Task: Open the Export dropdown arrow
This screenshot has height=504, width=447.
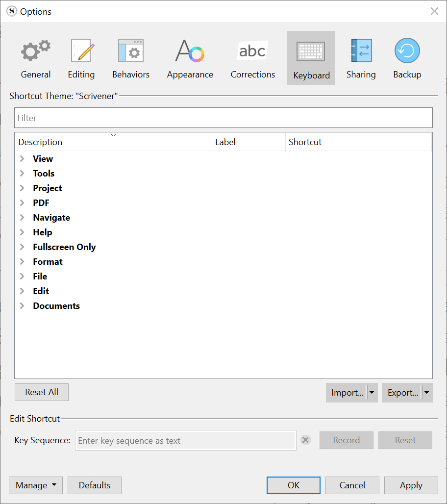Action: tap(427, 393)
